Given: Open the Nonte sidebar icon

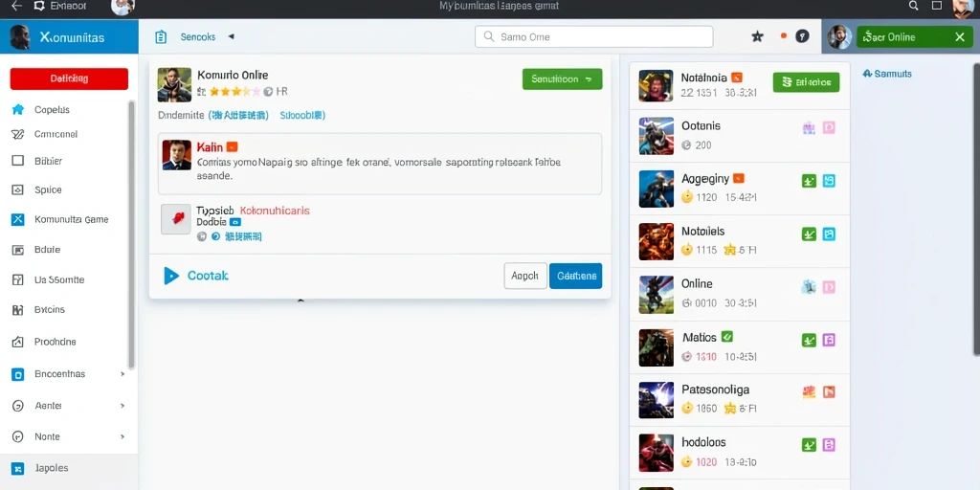Looking at the screenshot, I should coord(18,436).
